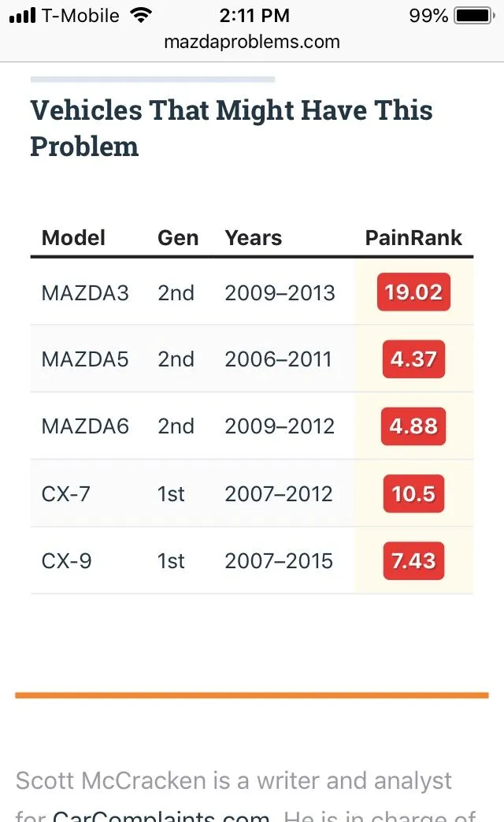Tap the cellular signal bars icon
Image resolution: width=504 pixels, height=822 pixels.
23,16
